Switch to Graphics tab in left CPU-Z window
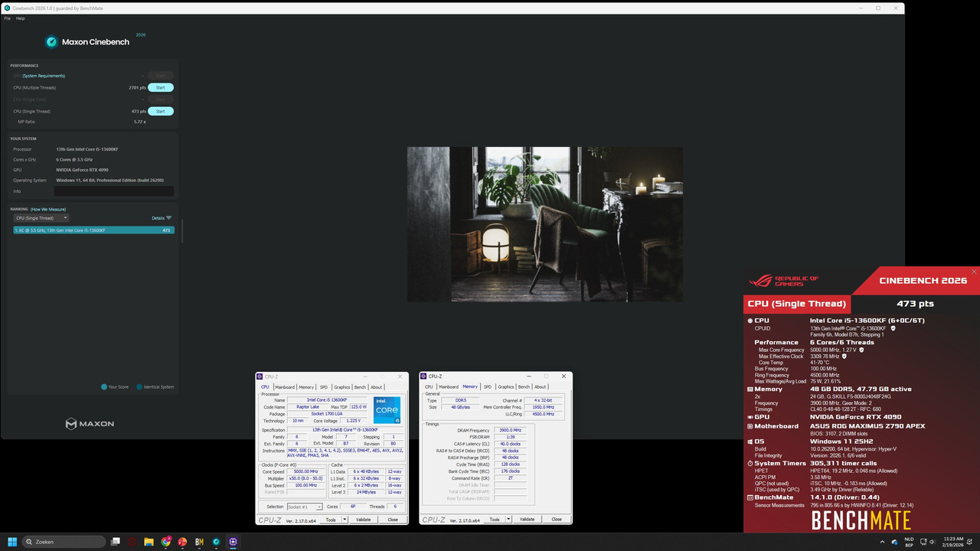 coord(341,387)
